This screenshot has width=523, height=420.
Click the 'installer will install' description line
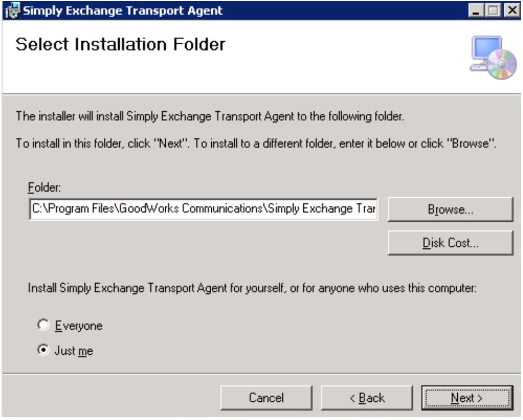(x=210, y=116)
